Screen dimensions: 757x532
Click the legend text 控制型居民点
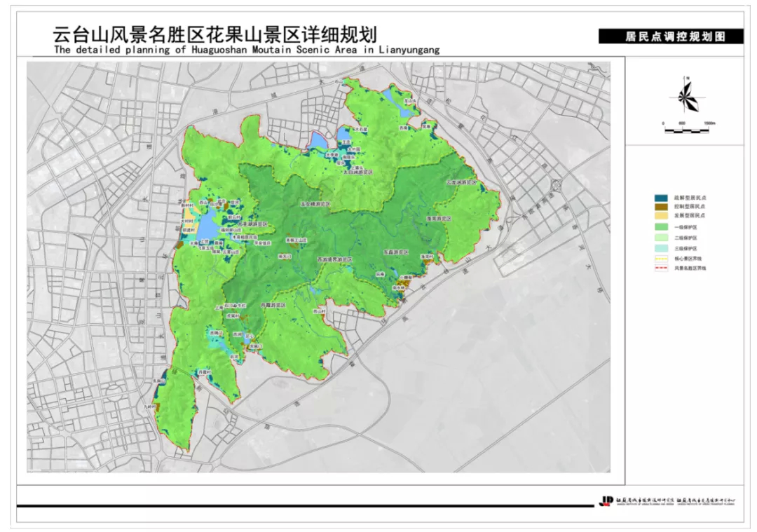[689, 207]
